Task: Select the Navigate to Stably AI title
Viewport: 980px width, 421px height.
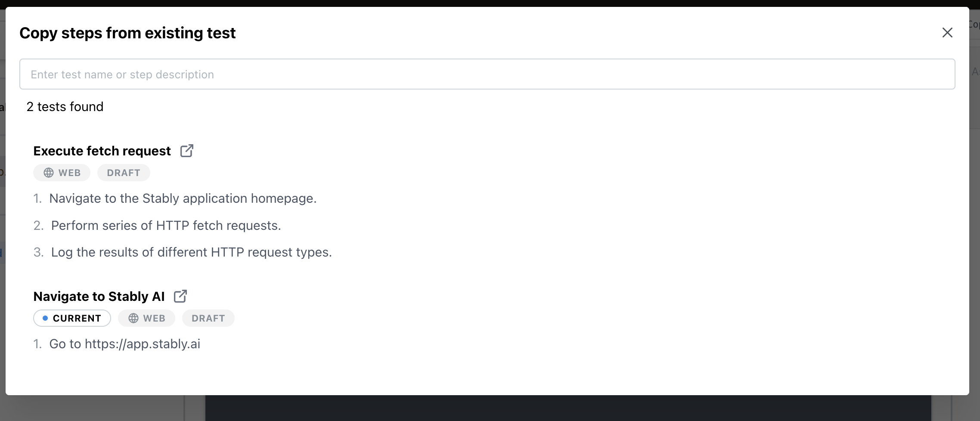Action: 99,297
